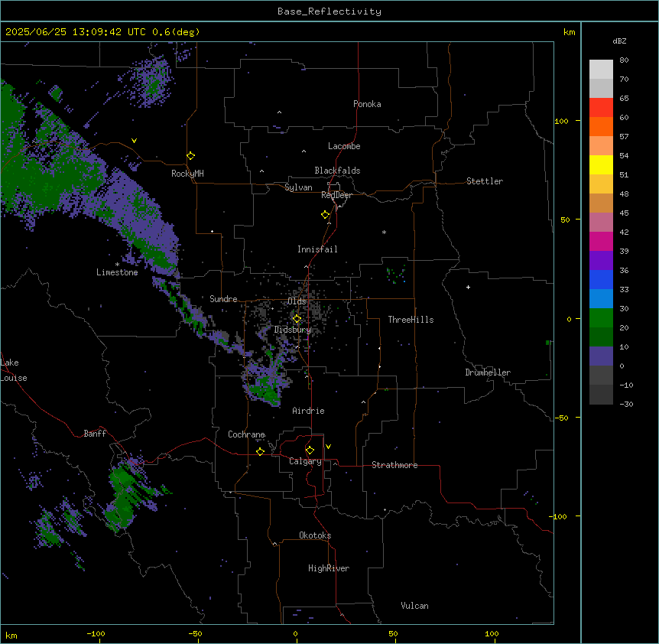Click the ThreeHills label
659x644 pixels.
point(411,320)
